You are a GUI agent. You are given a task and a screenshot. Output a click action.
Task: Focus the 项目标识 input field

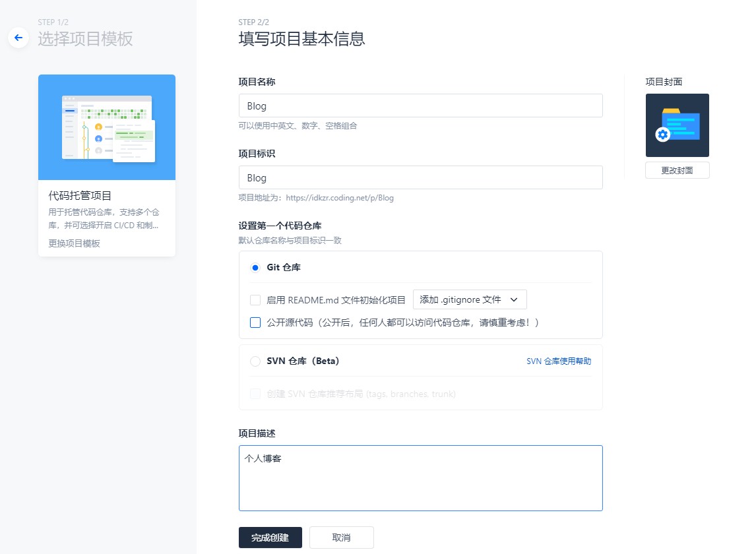point(420,177)
